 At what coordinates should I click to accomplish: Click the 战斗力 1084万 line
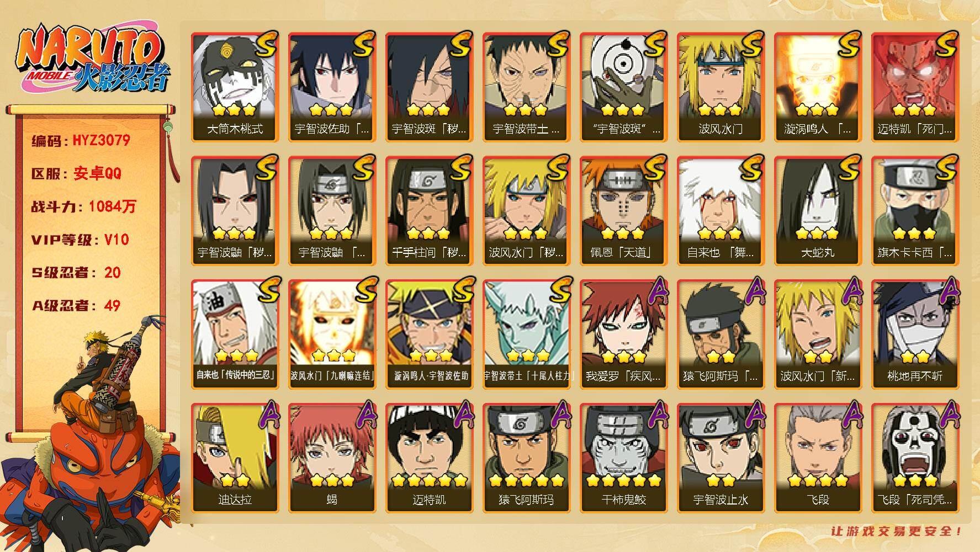84,207
